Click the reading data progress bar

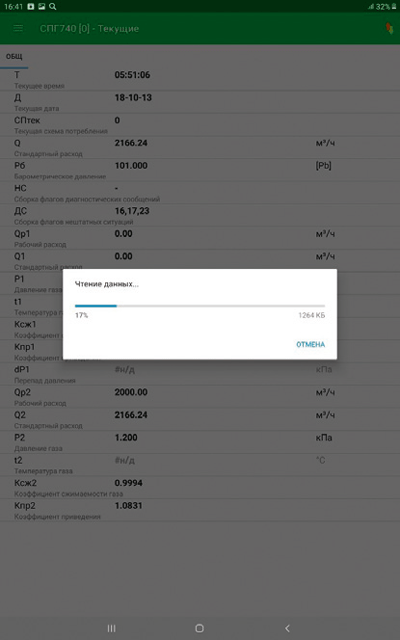point(200,305)
